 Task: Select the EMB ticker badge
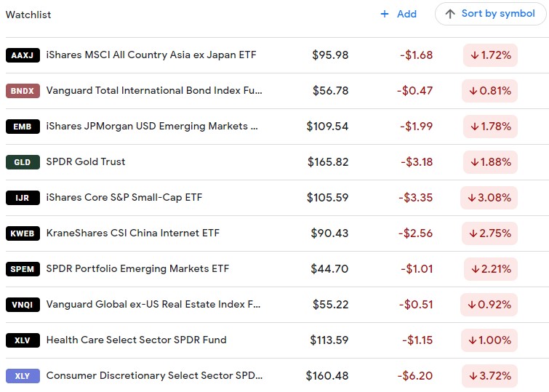(x=23, y=127)
